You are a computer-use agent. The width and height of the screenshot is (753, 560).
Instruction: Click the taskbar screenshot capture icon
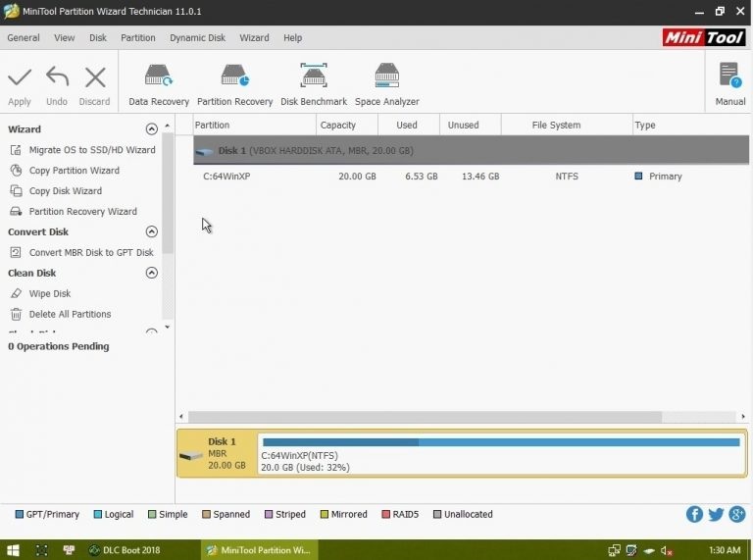coord(42,550)
